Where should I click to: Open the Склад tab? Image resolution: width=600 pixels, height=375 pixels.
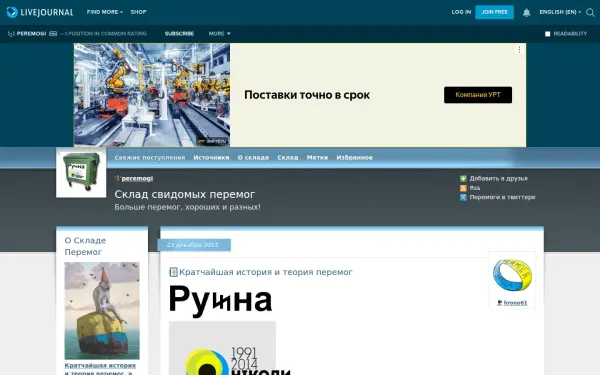tap(288, 158)
